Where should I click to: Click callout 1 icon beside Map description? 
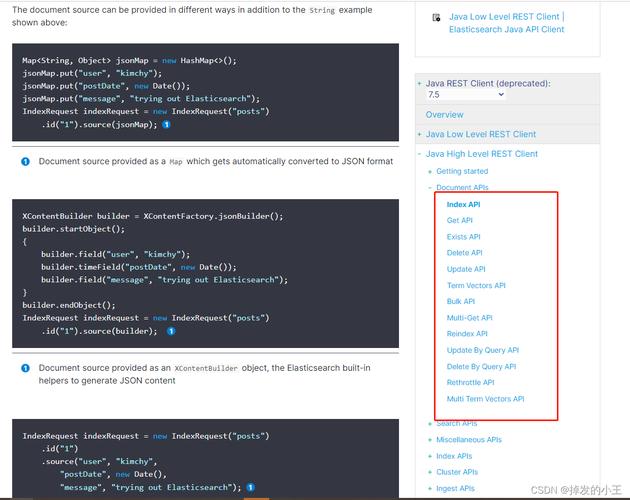coord(25,162)
